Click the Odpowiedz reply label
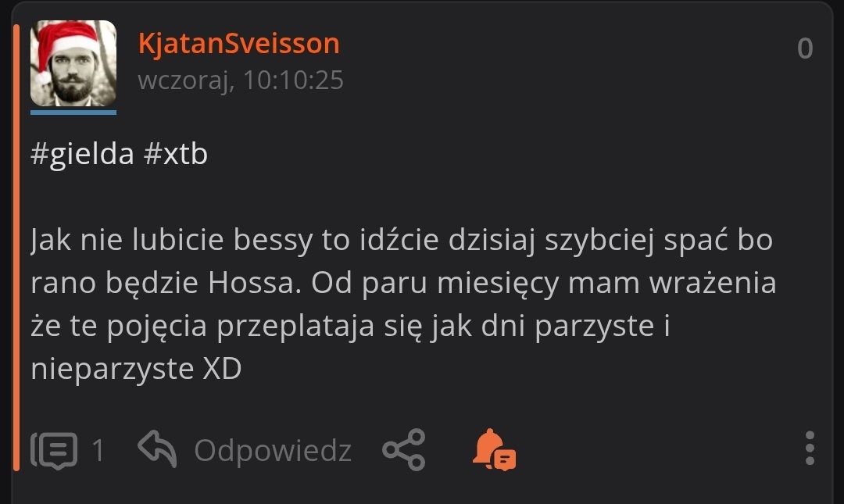This screenshot has height=504, width=844. pyautogui.click(x=273, y=451)
